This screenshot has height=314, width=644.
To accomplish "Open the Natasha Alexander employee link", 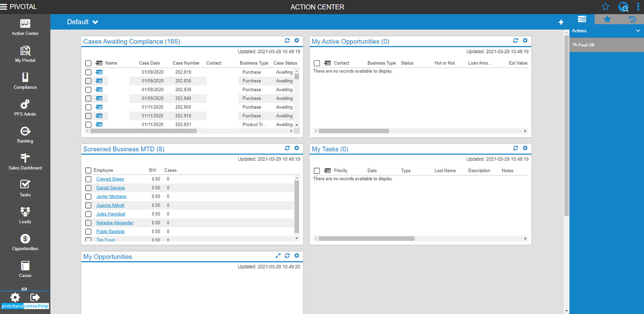I will point(114,223).
